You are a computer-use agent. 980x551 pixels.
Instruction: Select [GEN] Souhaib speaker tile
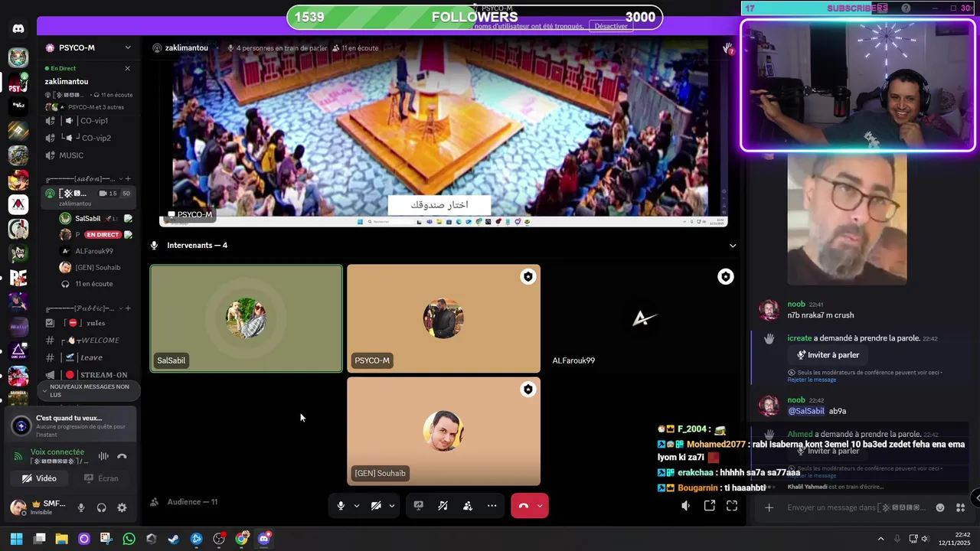(x=443, y=431)
